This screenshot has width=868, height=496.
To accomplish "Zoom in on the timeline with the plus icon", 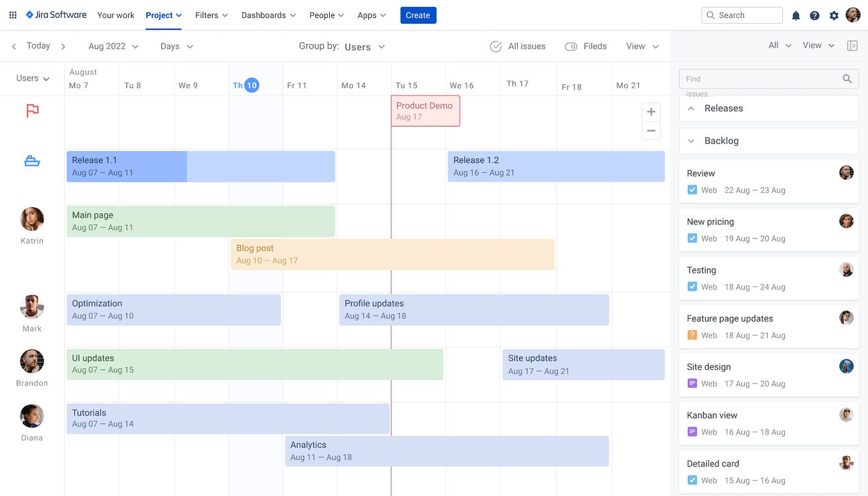I will pos(651,111).
